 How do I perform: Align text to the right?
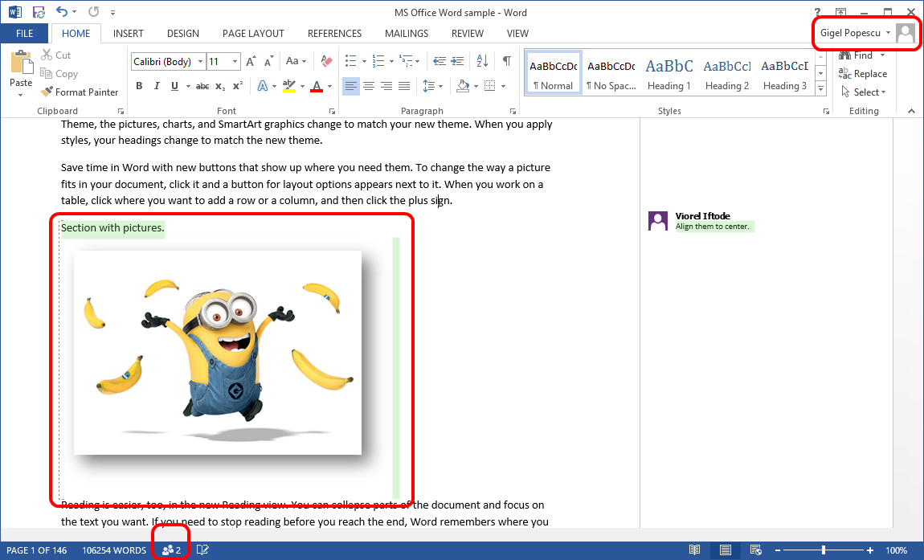pos(386,86)
